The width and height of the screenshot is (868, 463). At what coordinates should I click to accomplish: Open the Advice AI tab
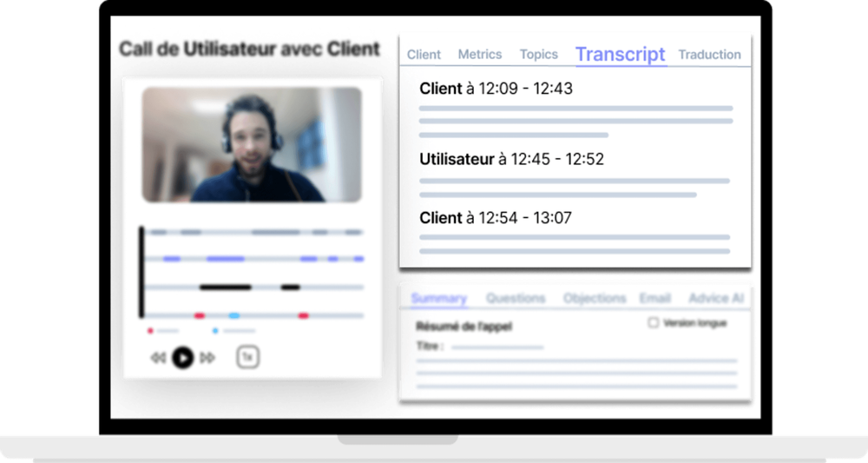tap(716, 299)
